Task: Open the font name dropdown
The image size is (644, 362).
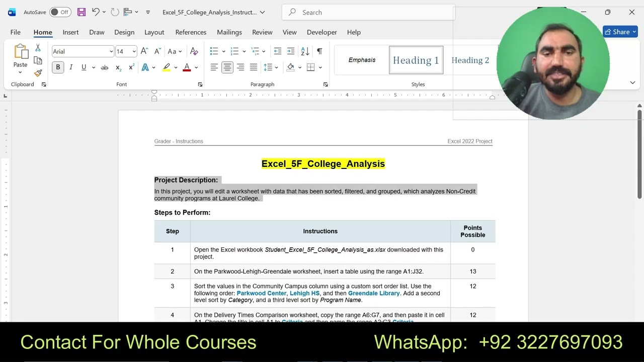Action: [x=111, y=51]
